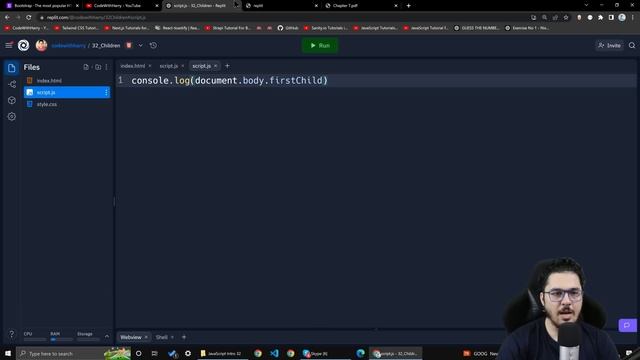Screen dimensions: 640x360
Task: Close the index.html editor tab
Action: pyautogui.click(x=150, y=66)
